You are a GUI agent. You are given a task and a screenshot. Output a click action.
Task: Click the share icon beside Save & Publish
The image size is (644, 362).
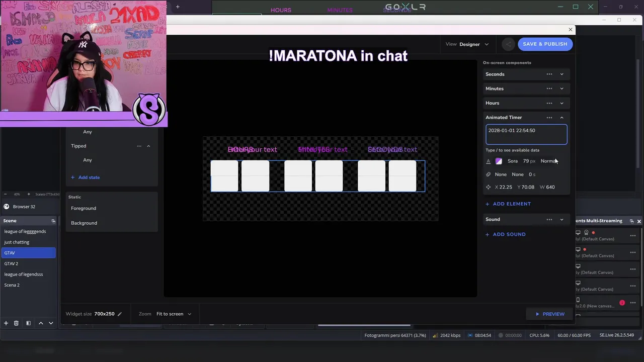click(508, 44)
